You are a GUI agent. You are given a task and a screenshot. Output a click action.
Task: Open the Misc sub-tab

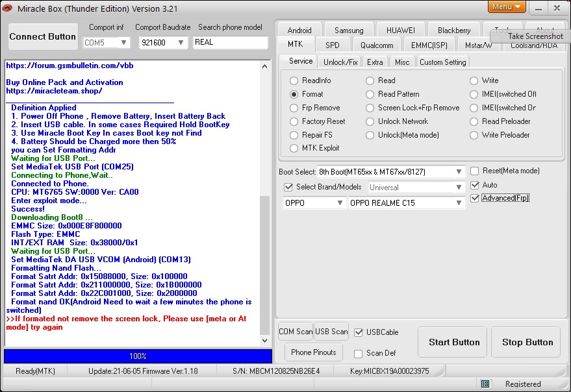(402, 62)
